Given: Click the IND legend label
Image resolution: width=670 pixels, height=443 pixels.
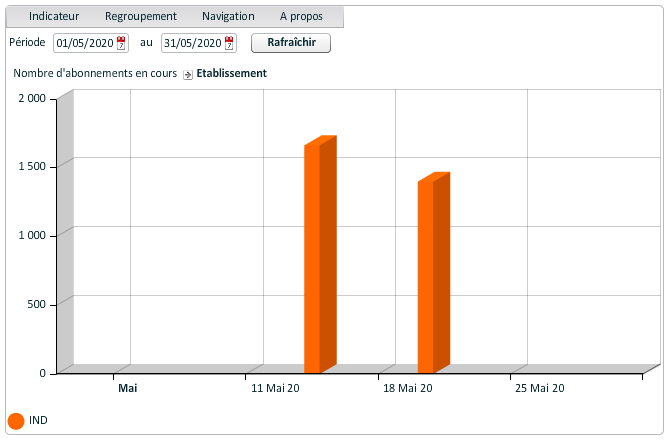Looking at the screenshot, I should tap(38, 420).
